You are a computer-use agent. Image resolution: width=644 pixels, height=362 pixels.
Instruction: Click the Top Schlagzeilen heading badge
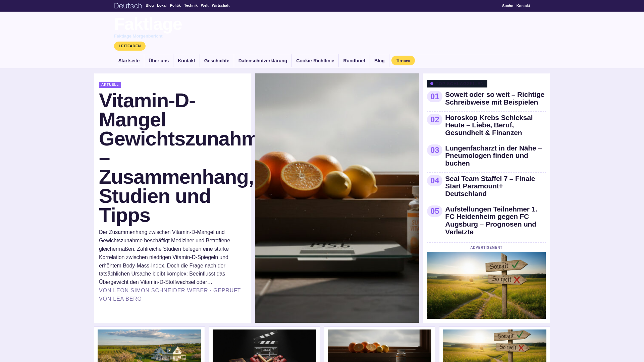pos(457,84)
